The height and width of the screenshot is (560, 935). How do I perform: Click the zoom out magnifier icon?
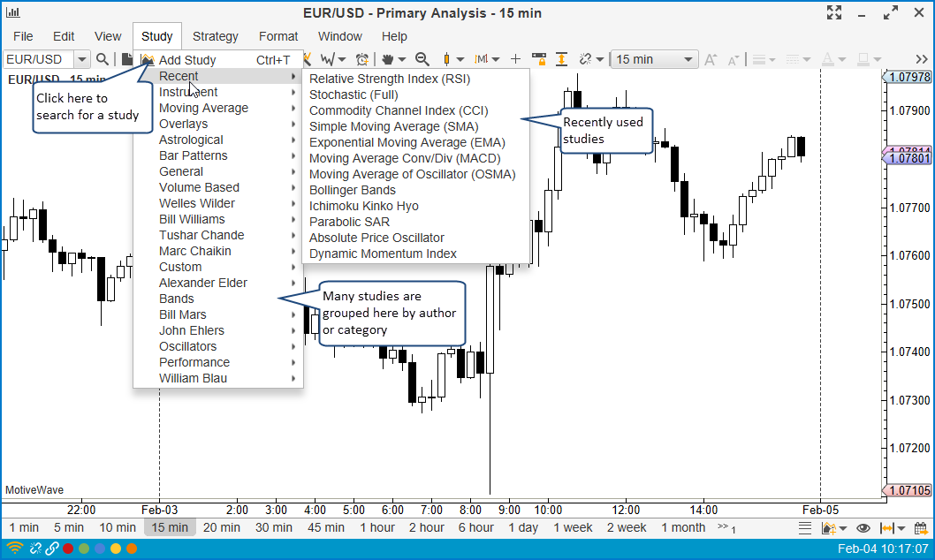[x=422, y=59]
